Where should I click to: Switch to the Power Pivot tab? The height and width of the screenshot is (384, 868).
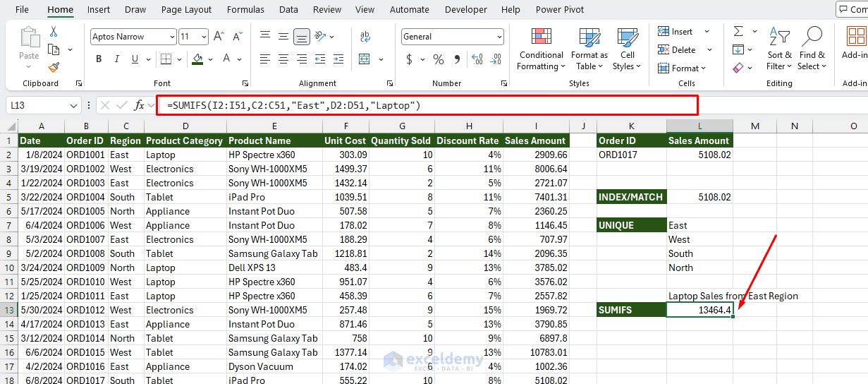pyautogui.click(x=560, y=9)
